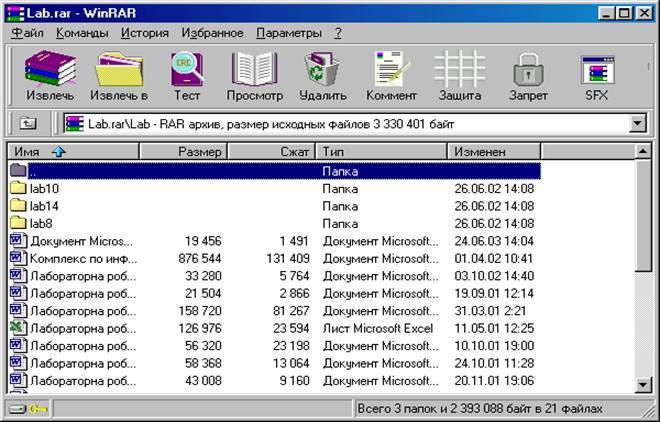Select the parent folder '..' row

tap(275, 171)
